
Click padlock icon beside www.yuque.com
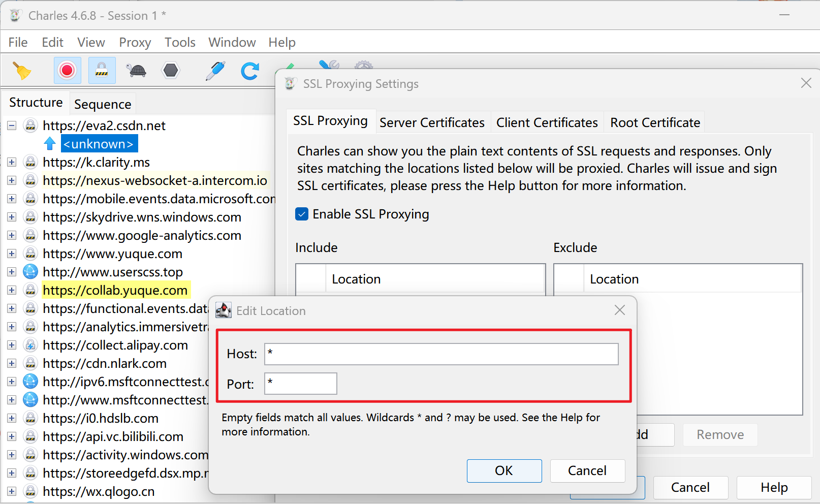pyautogui.click(x=30, y=254)
